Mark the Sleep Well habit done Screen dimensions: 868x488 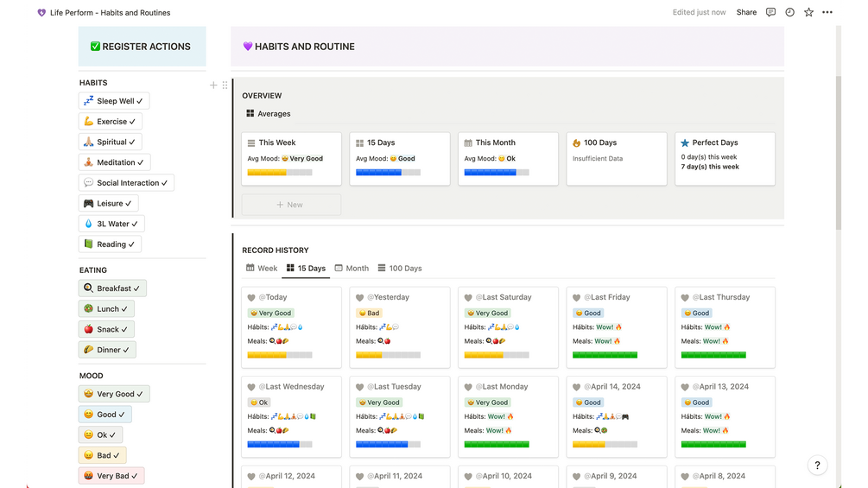point(114,101)
